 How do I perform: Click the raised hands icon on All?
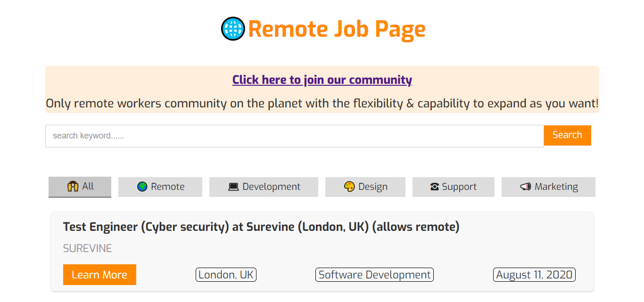pos(73,187)
